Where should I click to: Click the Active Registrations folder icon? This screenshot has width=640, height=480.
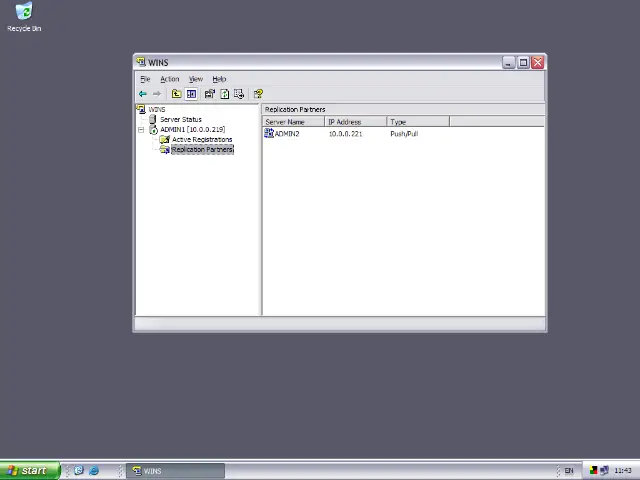(x=164, y=140)
